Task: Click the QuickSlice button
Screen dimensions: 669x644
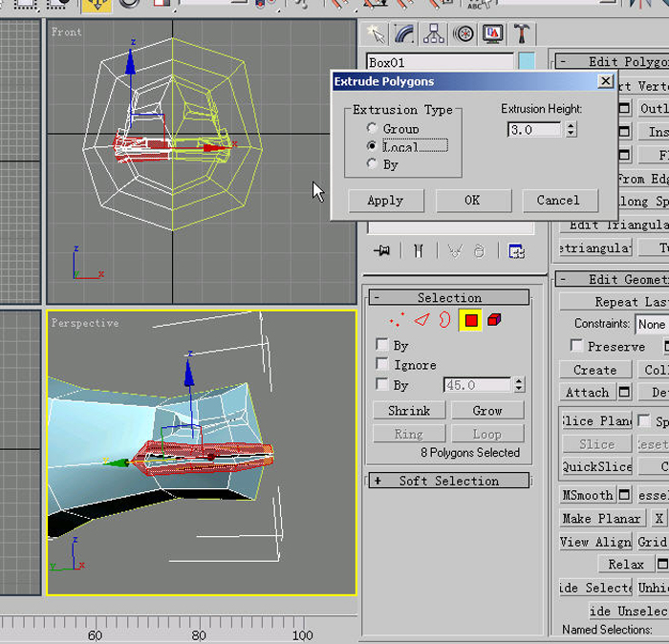Action: (x=596, y=466)
